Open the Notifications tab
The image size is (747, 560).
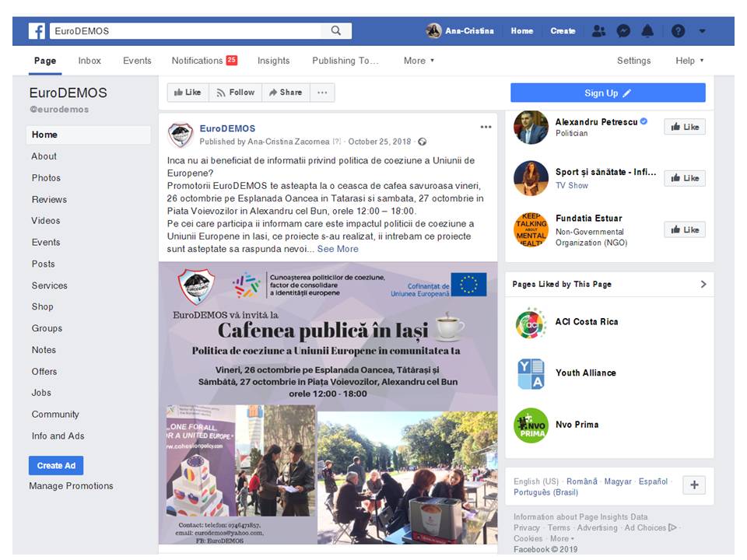coord(205,61)
